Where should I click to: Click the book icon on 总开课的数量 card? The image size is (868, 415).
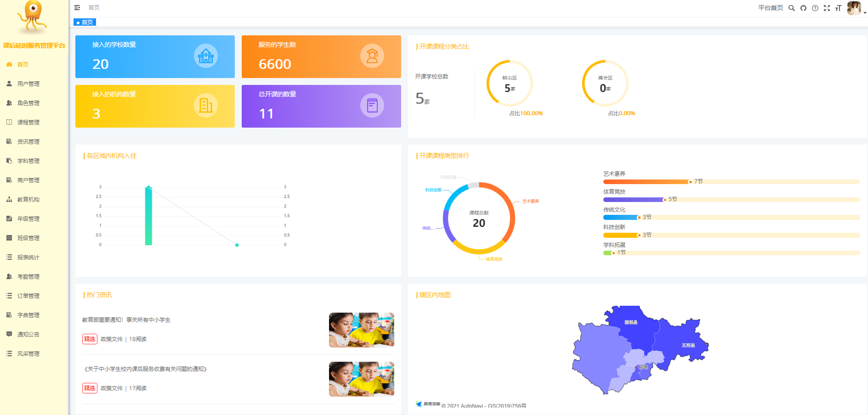click(372, 106)
